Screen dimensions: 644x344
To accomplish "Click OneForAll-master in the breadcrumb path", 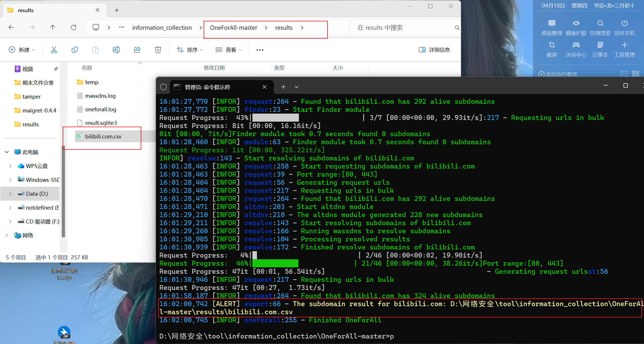I will [x=233, y=28].
